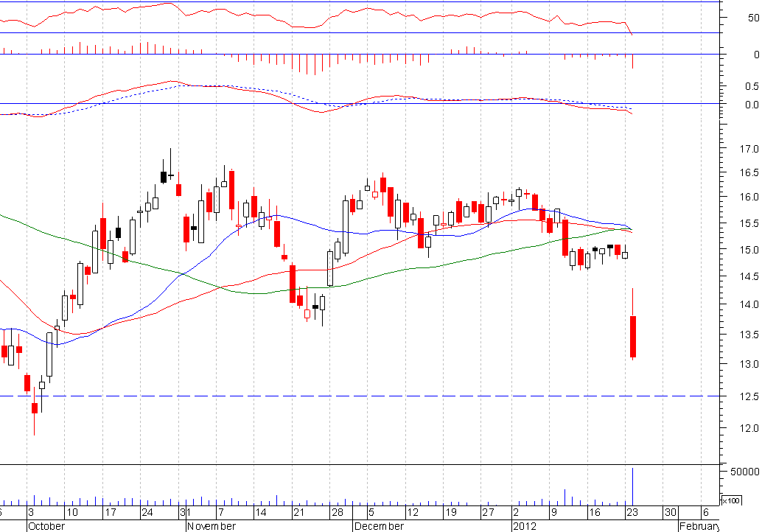Click the 50000 volume axis label
Image resolution: width=762 pixels, height=532 pixels.
744,472
